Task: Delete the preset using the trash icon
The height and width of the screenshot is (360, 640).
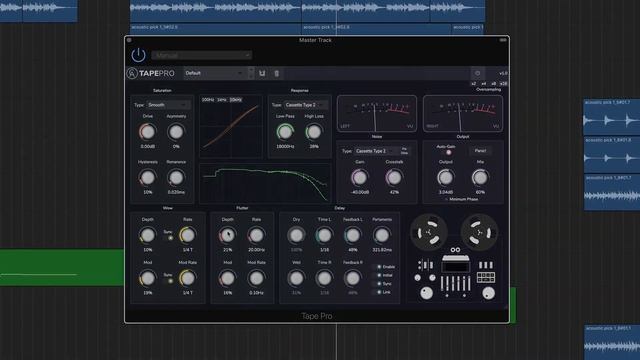Action: pos(276,73)
